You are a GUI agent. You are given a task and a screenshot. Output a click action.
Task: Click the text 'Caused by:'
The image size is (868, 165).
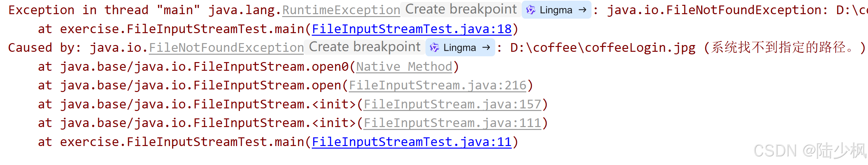click(x=44, y=48)
